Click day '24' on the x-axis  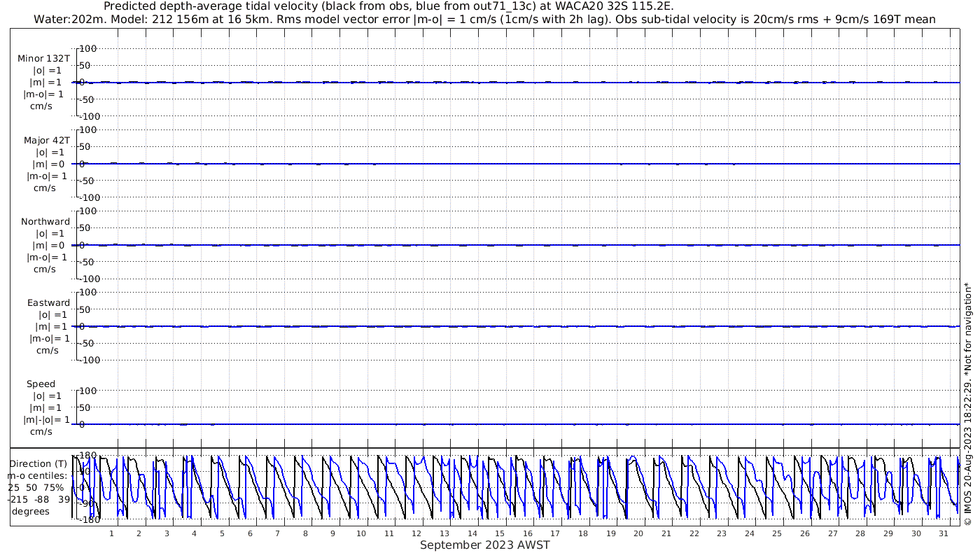(750, 533)
